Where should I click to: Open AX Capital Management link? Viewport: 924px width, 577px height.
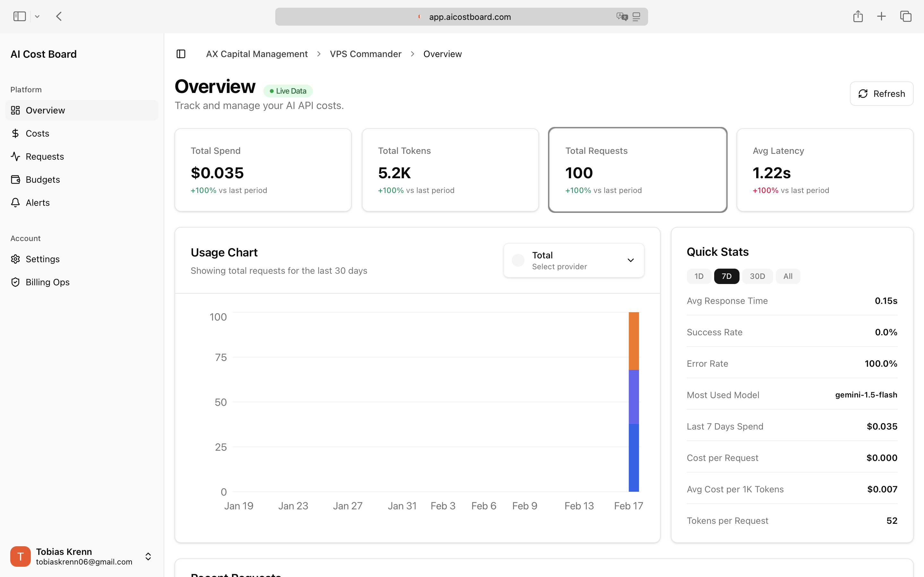pos(257,54)
